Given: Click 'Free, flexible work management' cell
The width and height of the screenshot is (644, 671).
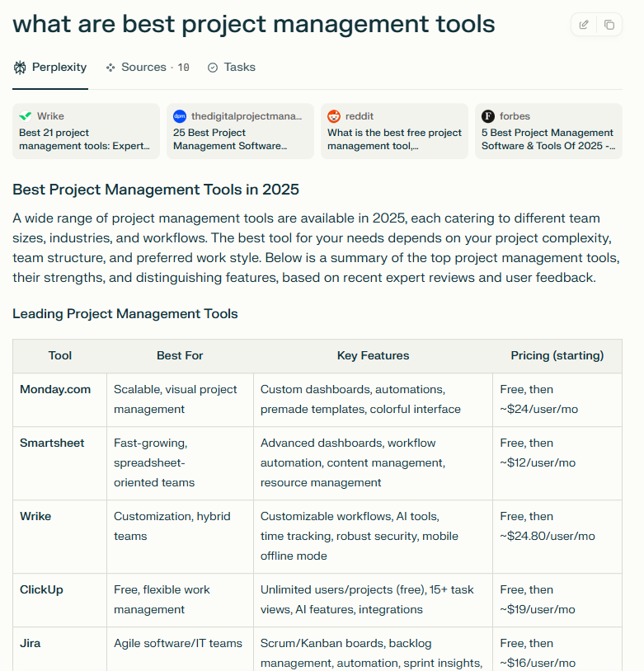Looking at the screenshot, I should pos(180,600).
